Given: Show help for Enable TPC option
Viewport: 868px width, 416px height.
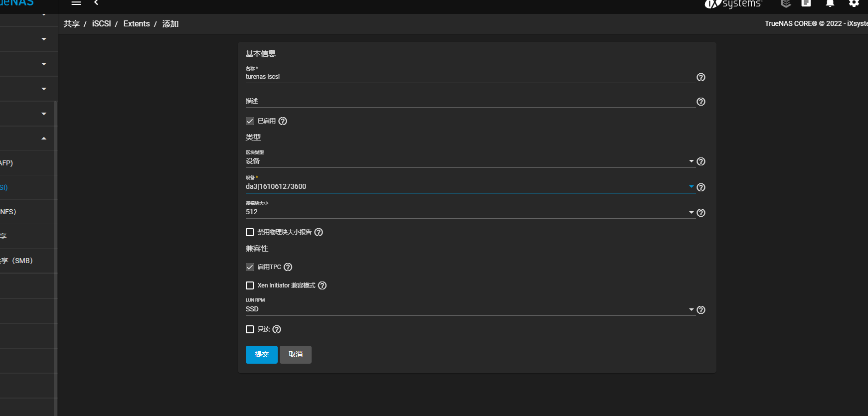Looking at the screenshot, I should [x=288, y=267].
